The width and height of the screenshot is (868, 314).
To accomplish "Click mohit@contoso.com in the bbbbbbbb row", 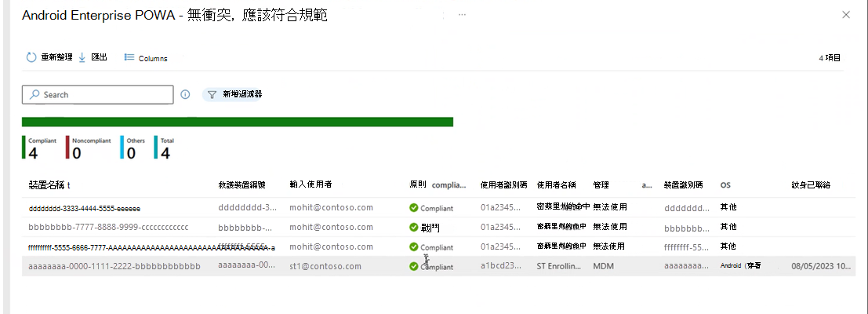I will [x=331, y=227].
